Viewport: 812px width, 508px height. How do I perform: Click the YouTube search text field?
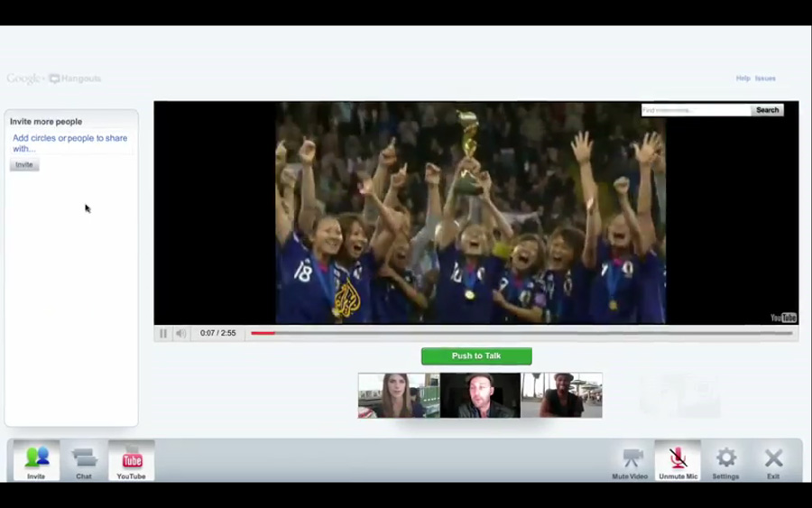pos(696,110)
